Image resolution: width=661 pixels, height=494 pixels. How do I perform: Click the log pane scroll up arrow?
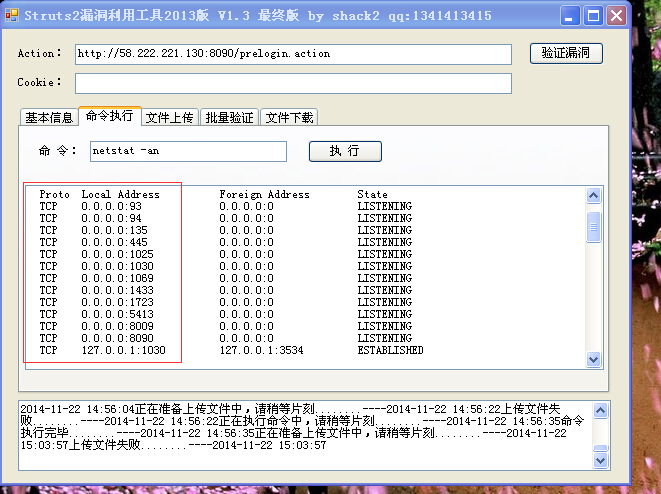[600, 410]
